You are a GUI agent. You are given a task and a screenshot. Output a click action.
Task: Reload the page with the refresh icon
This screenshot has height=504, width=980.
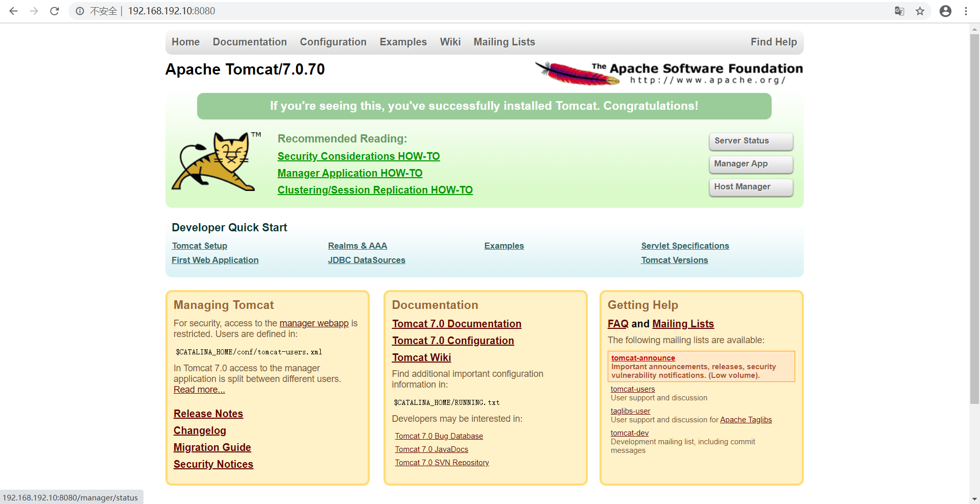55,11
